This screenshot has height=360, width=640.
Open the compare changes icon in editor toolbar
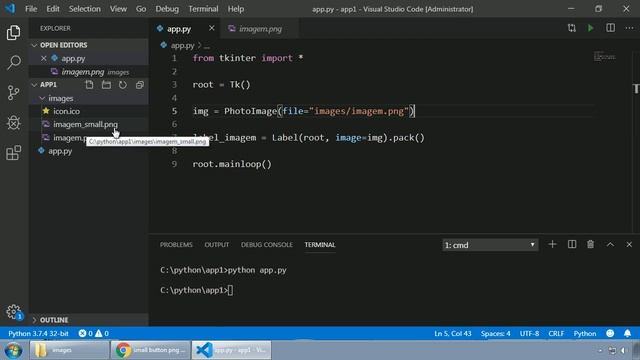pos(571,28)
